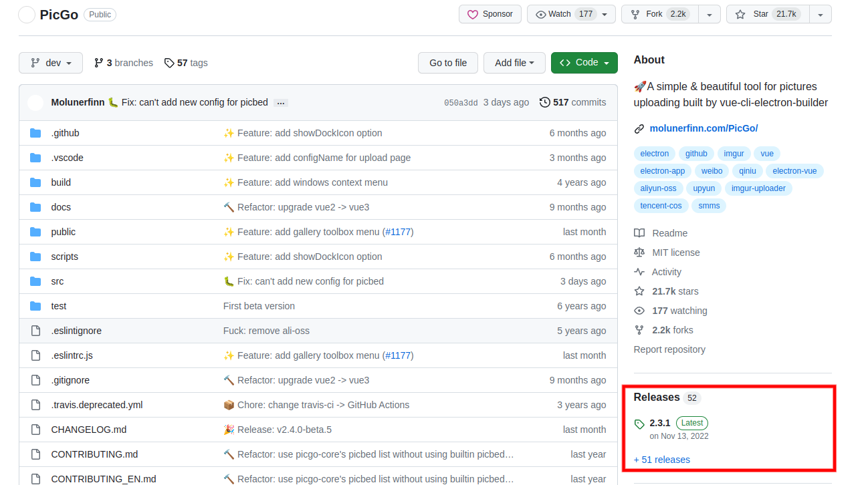Select the electron topic tag
This screenshot has width=868, height=485.
tap(654, 154)
